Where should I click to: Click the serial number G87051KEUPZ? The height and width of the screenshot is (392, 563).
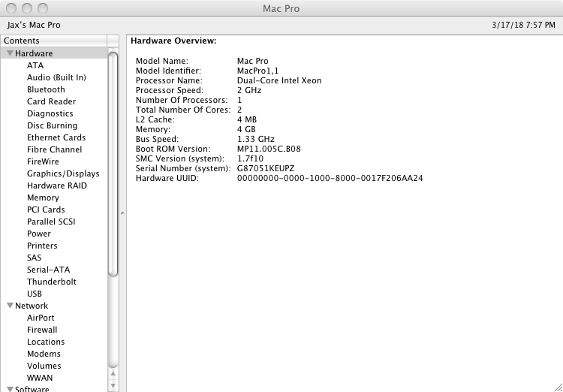pos(266,168)
